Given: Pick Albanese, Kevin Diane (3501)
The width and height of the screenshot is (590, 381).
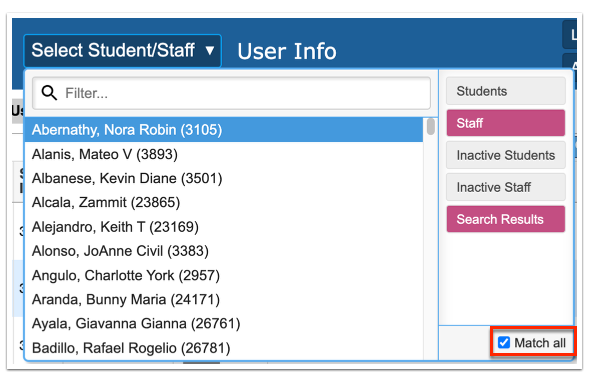Looking at the screenshot, I should point(224,178).
